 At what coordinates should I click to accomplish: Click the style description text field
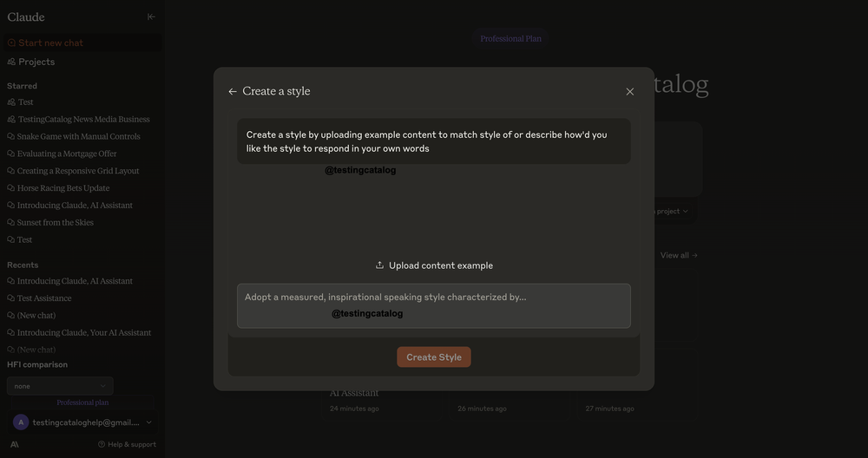[x=433, y=305]
